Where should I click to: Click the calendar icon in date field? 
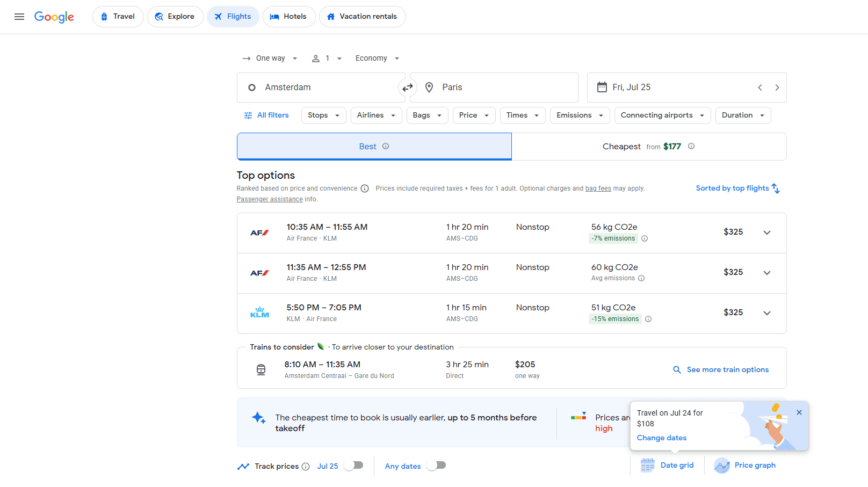[x=602, y=87]
